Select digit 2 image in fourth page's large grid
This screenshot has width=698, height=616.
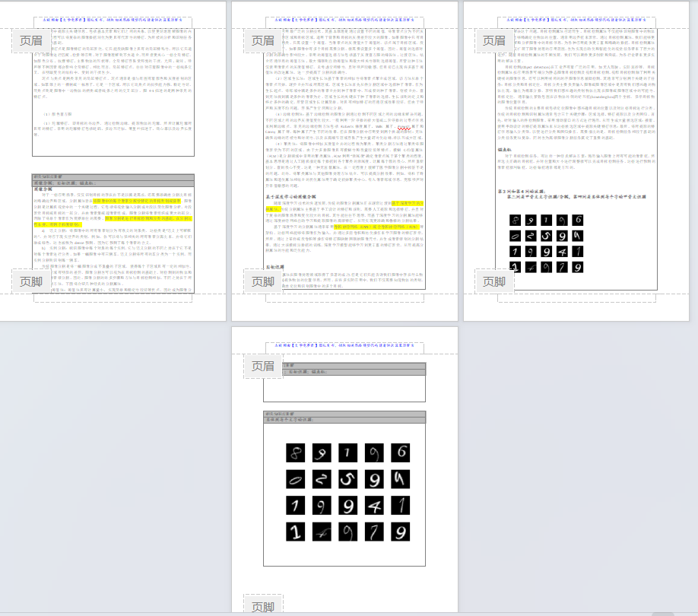coord(322,479)
